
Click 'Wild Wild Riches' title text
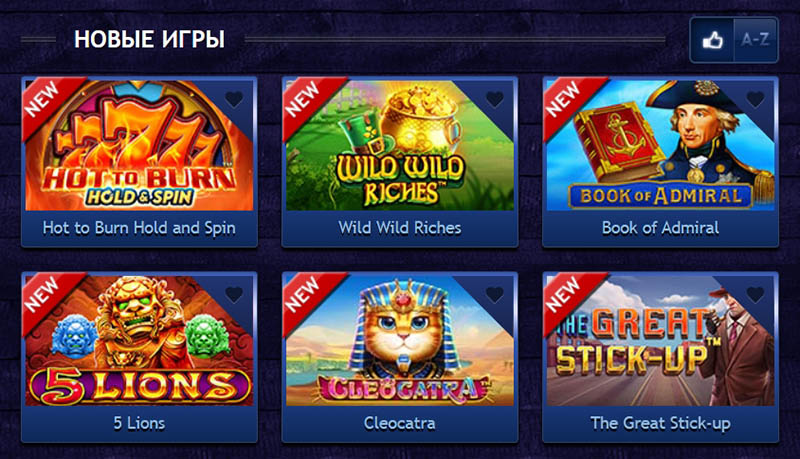[x=399, y=227]
